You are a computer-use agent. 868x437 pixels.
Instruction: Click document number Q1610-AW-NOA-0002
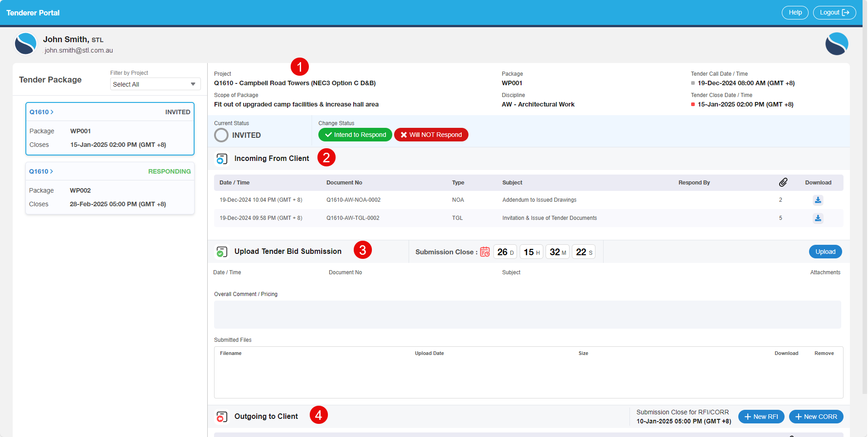(353, 200)
